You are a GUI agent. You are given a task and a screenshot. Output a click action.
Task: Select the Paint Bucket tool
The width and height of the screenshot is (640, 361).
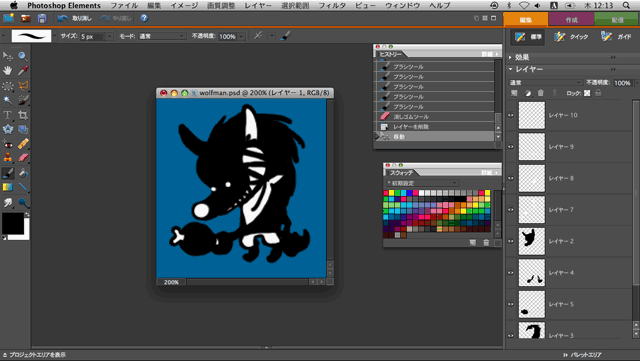coord(23,173)
